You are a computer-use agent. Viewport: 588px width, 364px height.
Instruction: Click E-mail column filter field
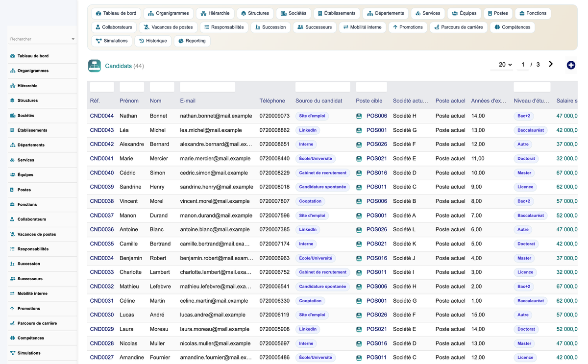208,87
